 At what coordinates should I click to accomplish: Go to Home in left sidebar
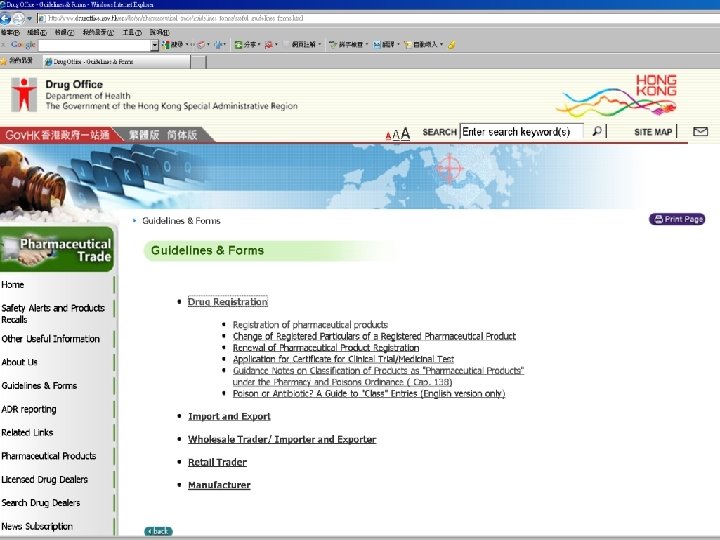coord(12,285)
